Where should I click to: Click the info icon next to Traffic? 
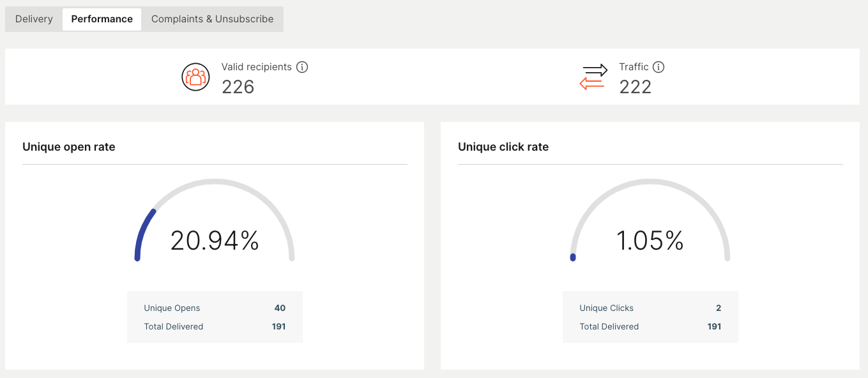coord(659,67)
